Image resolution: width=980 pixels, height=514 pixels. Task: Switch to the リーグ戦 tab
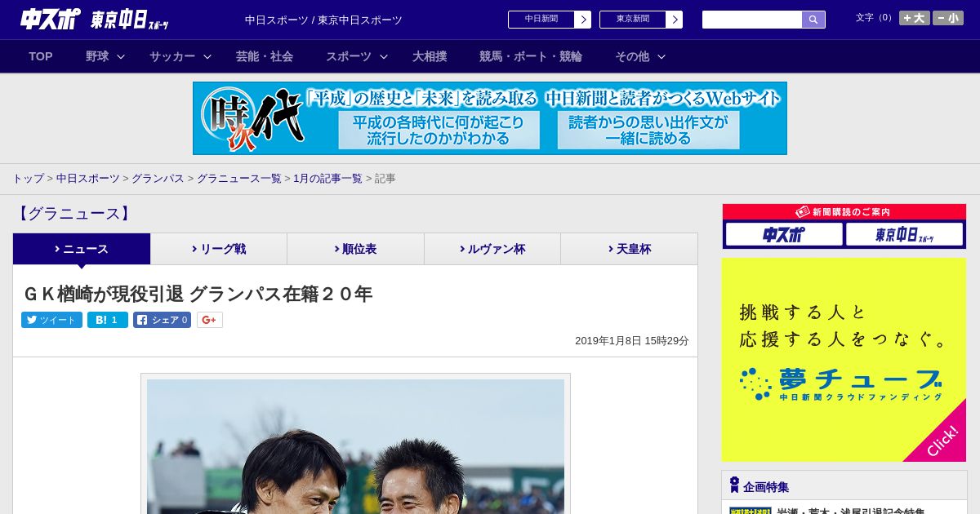219,249
